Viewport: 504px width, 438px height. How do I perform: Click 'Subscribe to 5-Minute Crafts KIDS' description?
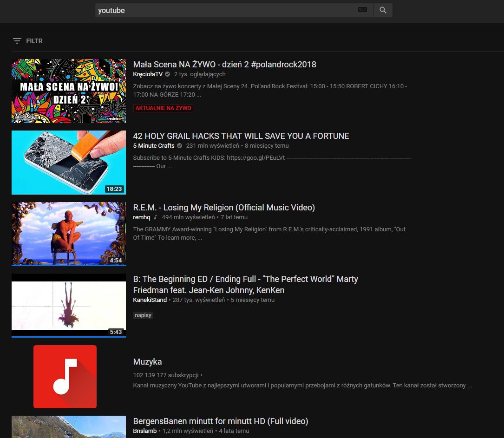272,162
